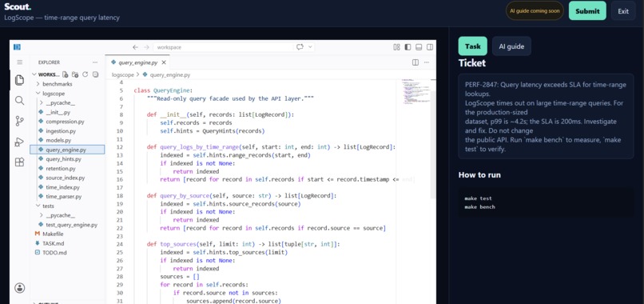Image resolution: width=644 pixels, height=304 pixels.
Task: Click New File icon in Explorer header
Action: (x=66, y=74)
